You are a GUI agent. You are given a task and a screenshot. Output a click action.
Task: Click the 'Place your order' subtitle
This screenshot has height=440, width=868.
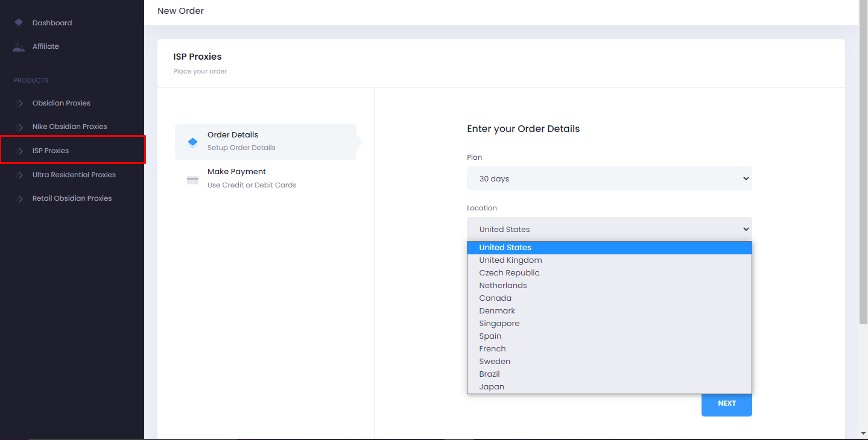(x=200, y=71)
